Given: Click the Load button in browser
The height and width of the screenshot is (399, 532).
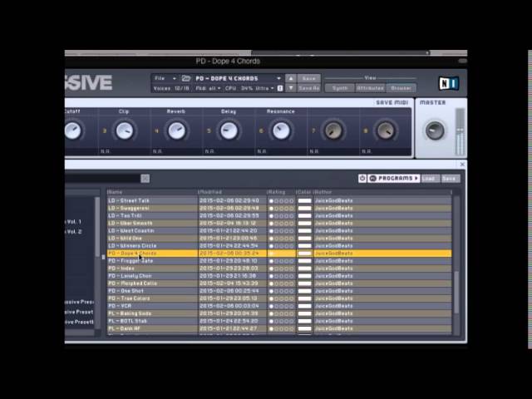Looking at the screenshot, I should point(431,179).
